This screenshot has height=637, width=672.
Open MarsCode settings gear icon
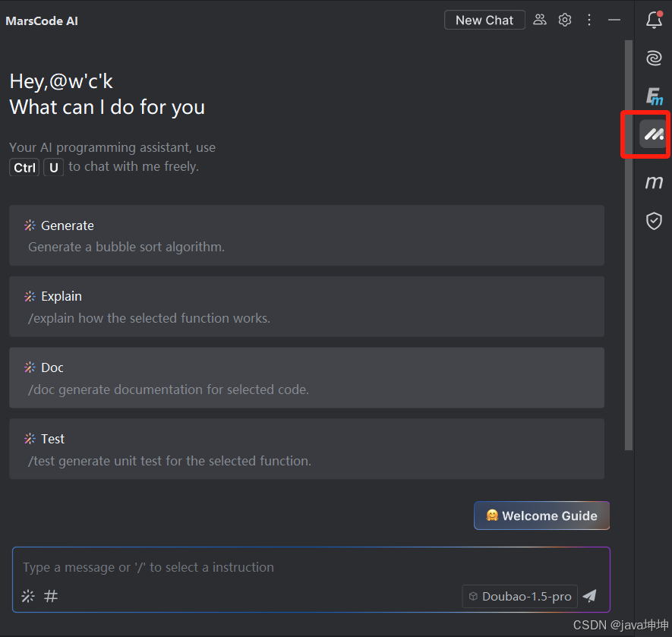point(565,20)
